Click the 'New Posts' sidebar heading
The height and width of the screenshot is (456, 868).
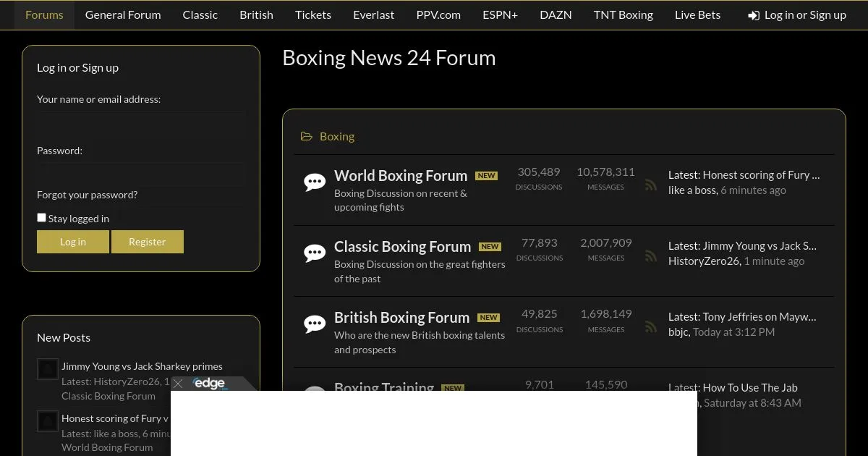[x=64, y=337]
